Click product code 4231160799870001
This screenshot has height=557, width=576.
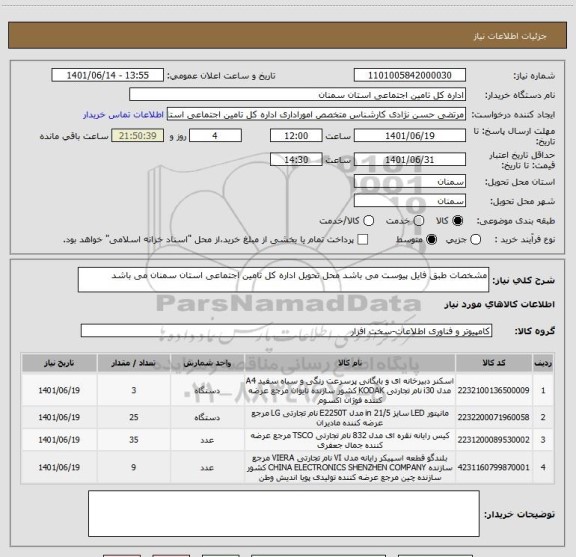[493, 467]
